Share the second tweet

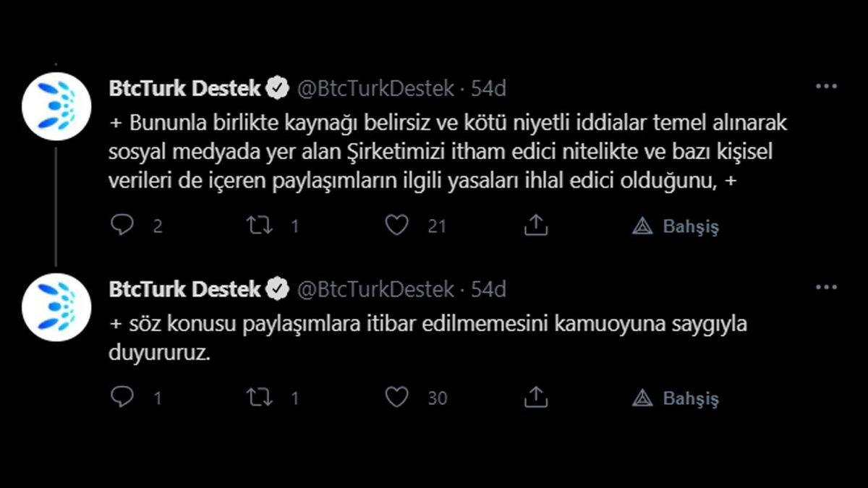(x=535, y=397)
